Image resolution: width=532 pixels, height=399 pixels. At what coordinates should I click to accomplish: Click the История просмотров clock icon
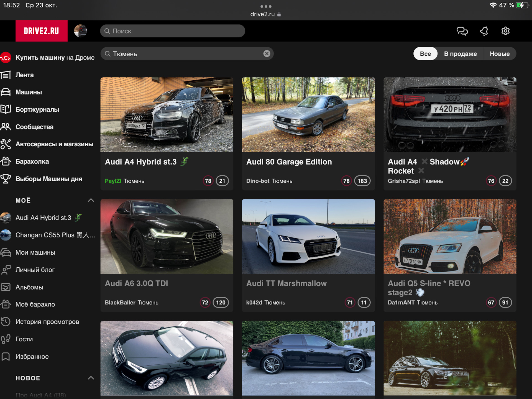[6, 322]
